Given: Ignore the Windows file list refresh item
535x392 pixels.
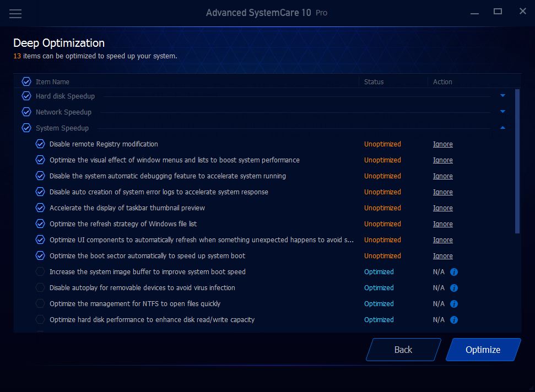Looking at the screenshot, I should point(443,224).
